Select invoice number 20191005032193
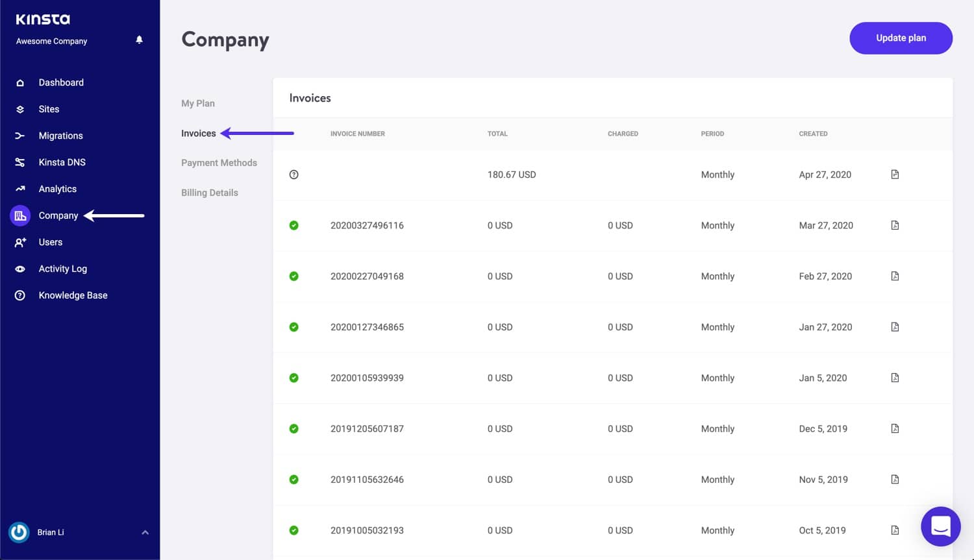 (x=367, y=530)
